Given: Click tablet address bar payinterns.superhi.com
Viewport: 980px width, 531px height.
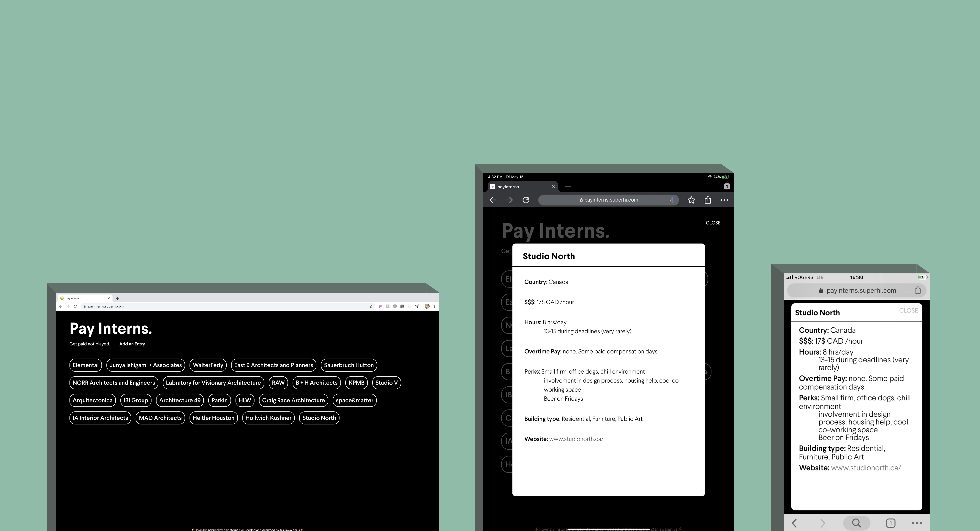Looking at the screenshot, I should [x=609, y=200].
